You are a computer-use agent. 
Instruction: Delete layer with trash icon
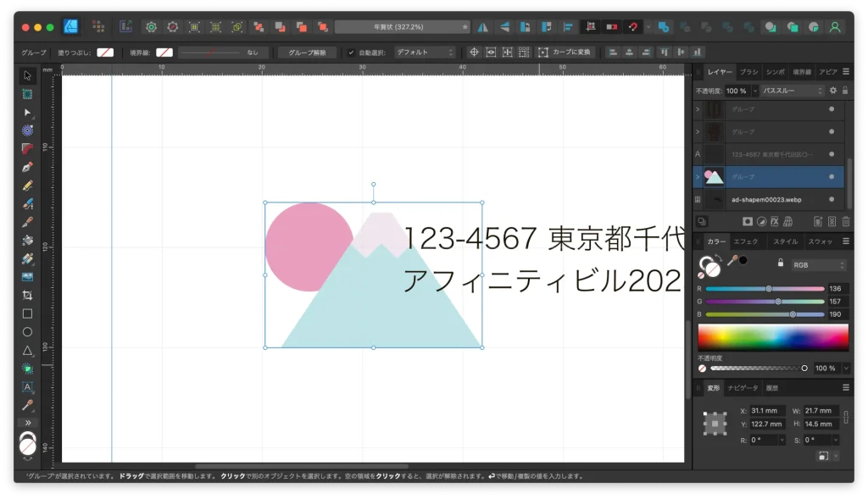[846, 221]
